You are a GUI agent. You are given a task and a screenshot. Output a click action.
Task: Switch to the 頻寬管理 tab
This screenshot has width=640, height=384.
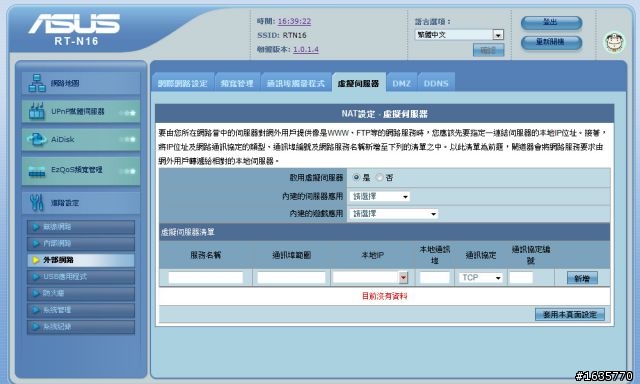(237, 84)
